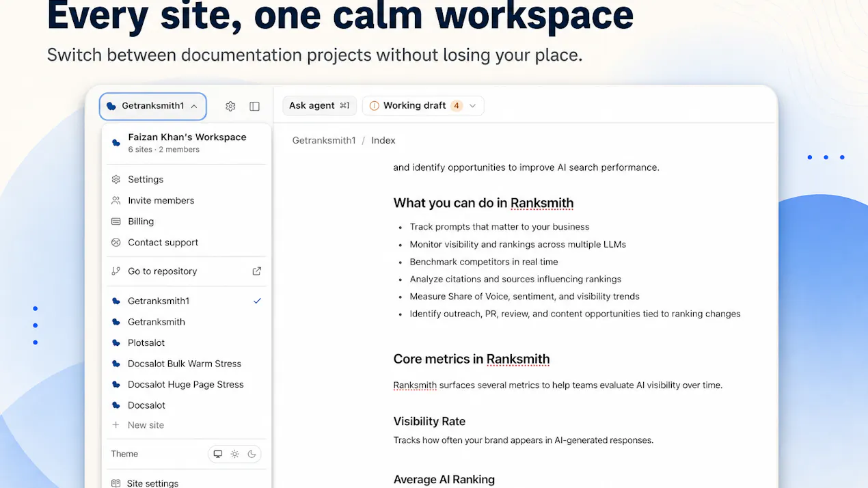
Task: Click the Visibility Rate heading
Action: coord(429,422)
